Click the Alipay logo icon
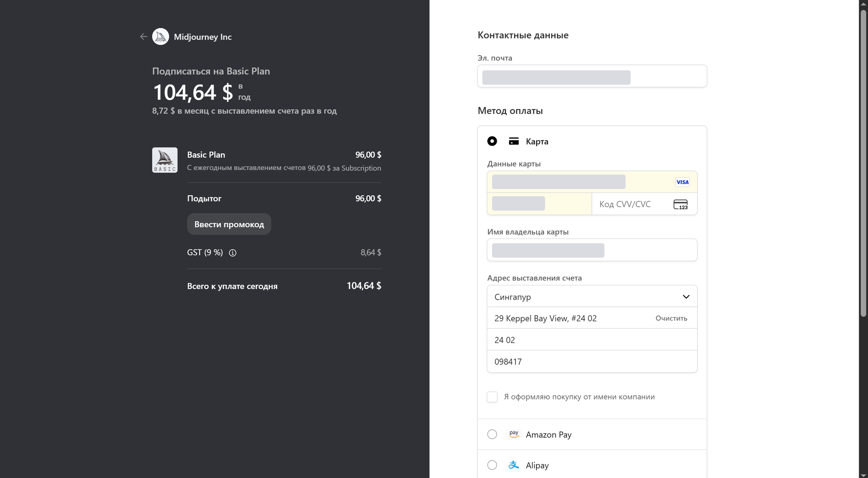This screenshot has height=478, width=868. [514, 465]
